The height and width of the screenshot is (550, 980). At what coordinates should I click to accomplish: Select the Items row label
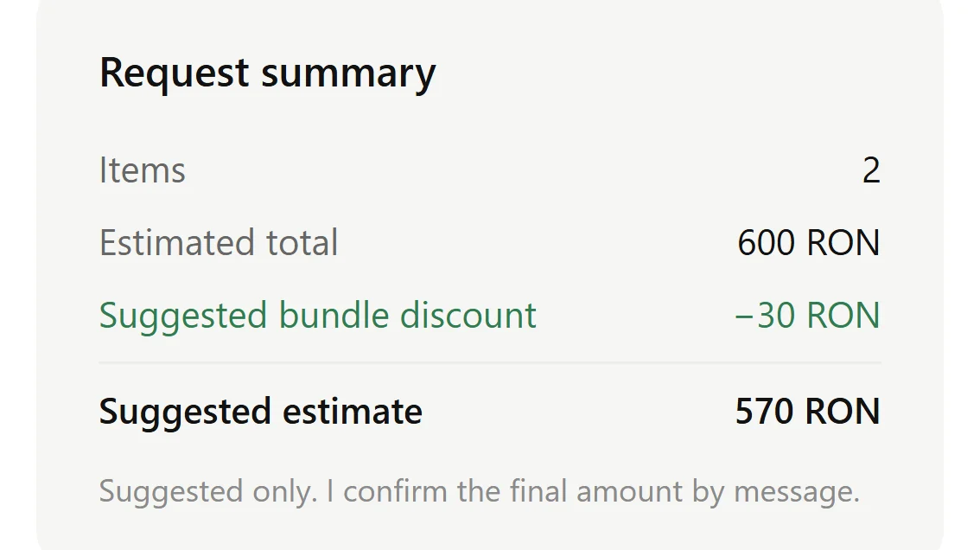(143, 170)
